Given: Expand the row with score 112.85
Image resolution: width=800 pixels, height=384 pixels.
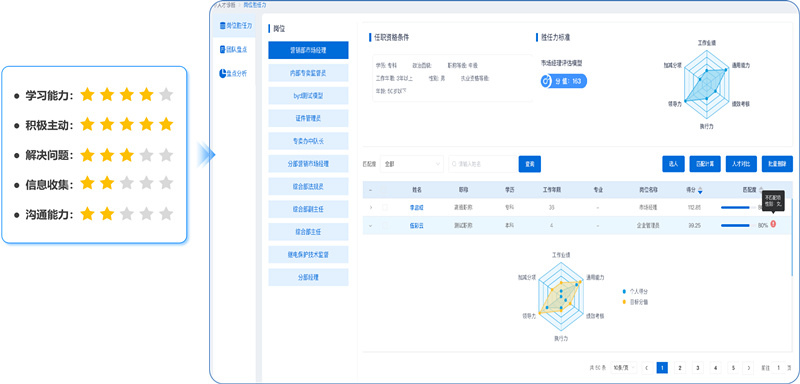Looking at the screenshot, I should [x=371, y=208].
